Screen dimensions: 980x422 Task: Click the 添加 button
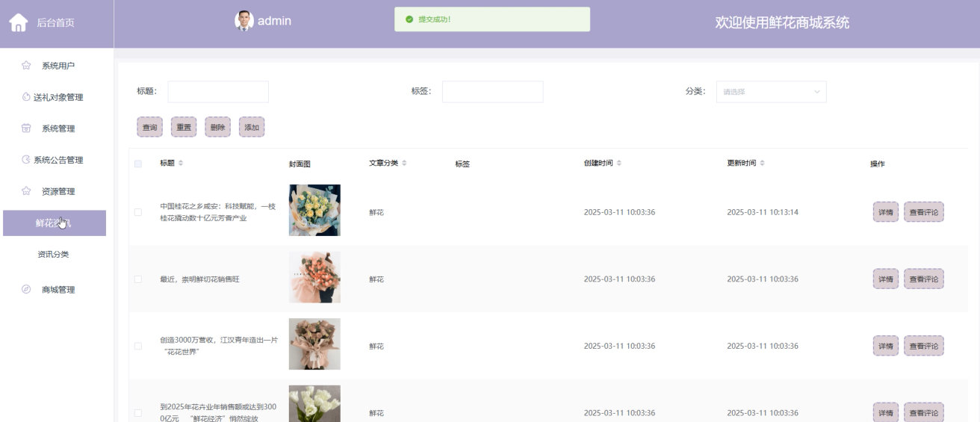point(252,128)
